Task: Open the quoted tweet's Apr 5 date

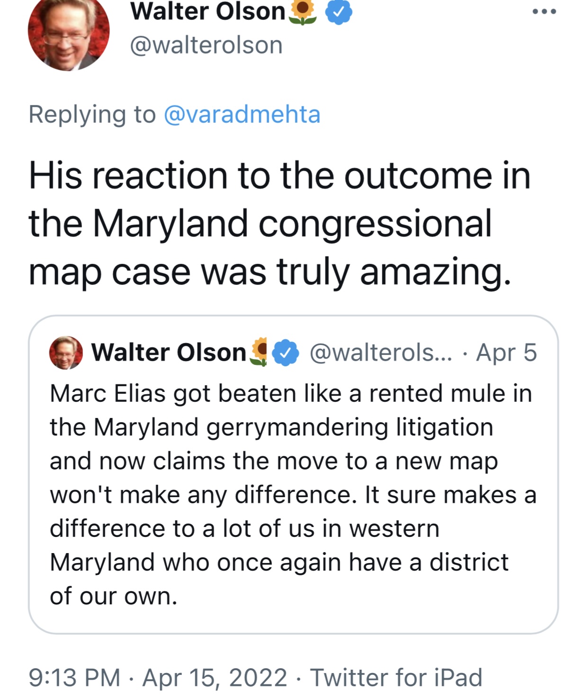Action: point(506,353)
